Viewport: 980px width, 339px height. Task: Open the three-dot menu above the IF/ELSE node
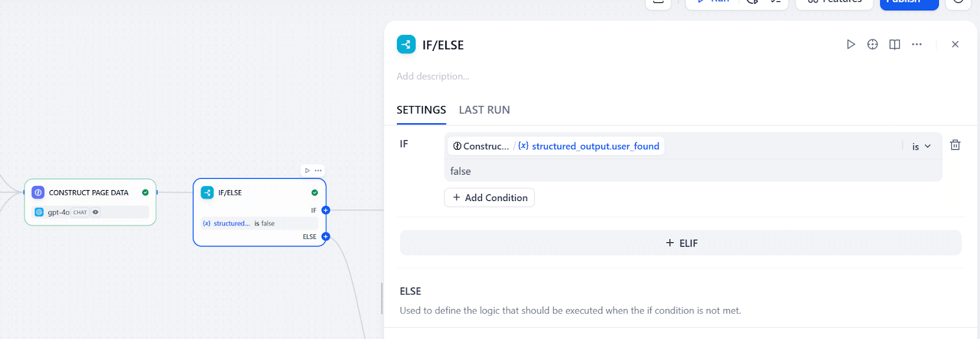[318, 170]
